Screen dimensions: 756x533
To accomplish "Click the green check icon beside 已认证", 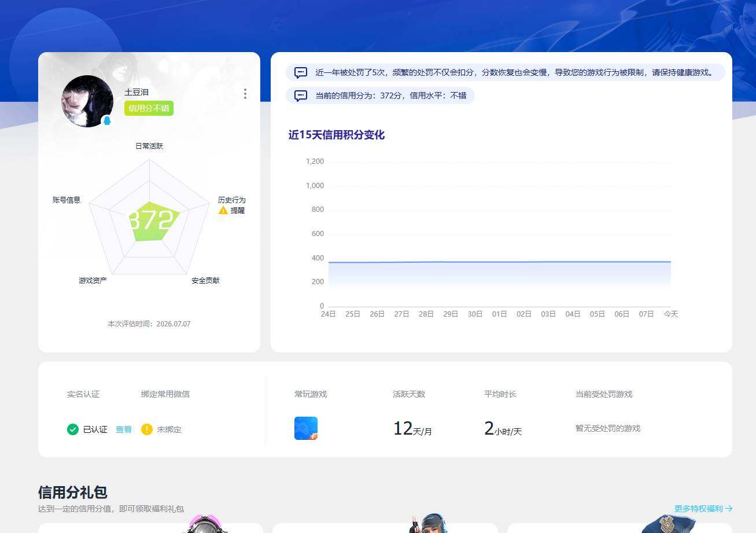I will 73,429.
